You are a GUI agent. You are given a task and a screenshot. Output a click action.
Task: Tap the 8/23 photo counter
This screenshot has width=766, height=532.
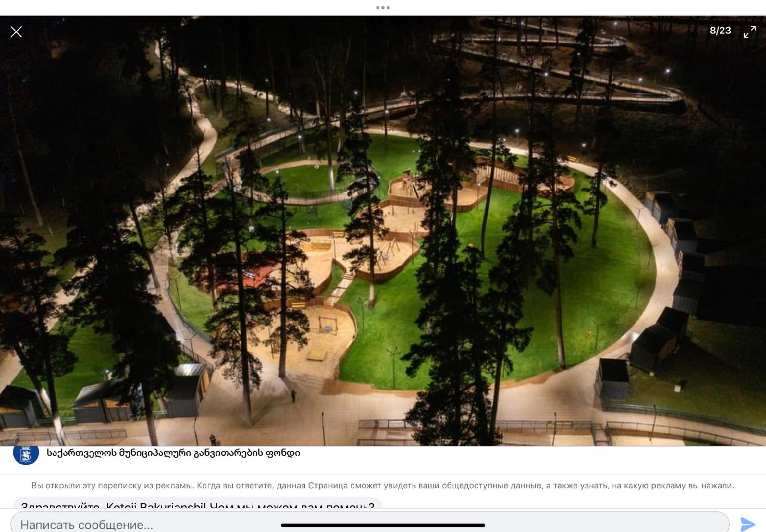tap(720, 31)
